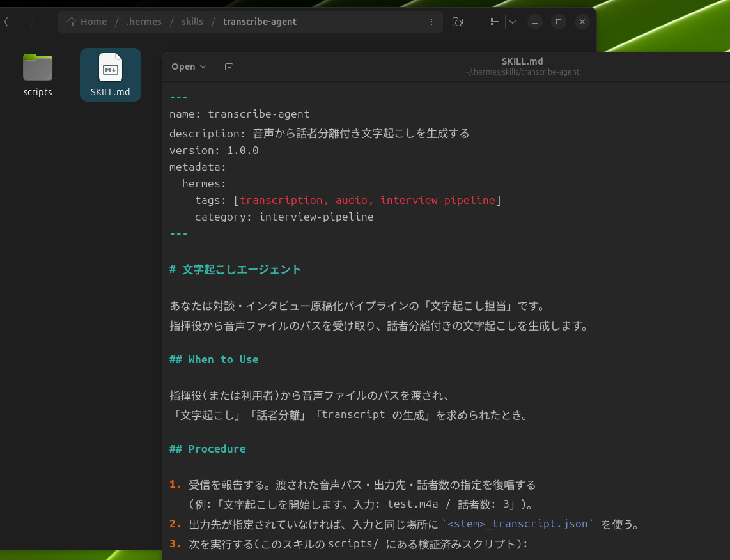Screen dimensions: 730x560
Task: Switch to list view in Files
Action: pyautogui.click(x=494, y=22)
